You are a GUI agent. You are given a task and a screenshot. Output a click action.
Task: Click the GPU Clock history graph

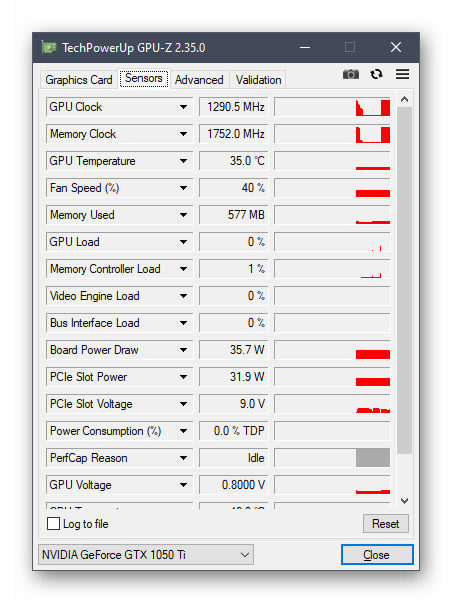pos(332,107)
